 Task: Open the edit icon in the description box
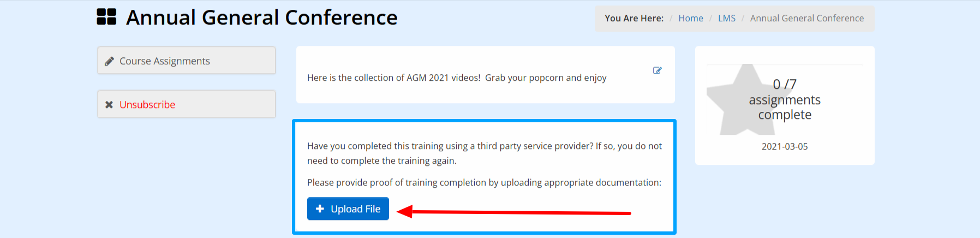658,70
